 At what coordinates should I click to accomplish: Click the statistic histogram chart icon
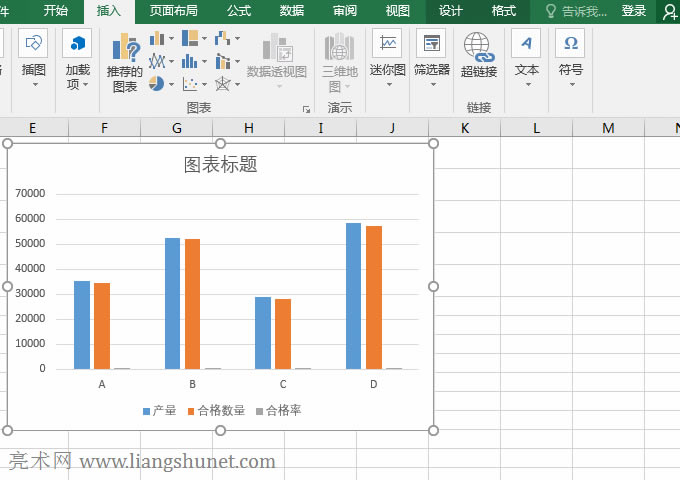[190, 61]
